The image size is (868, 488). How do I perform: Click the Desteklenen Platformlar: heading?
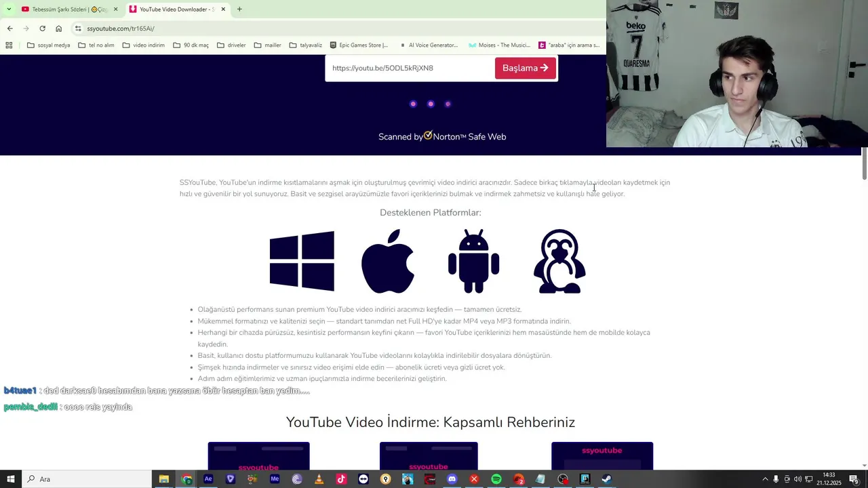pyautogui.click(x=430, y=213)
